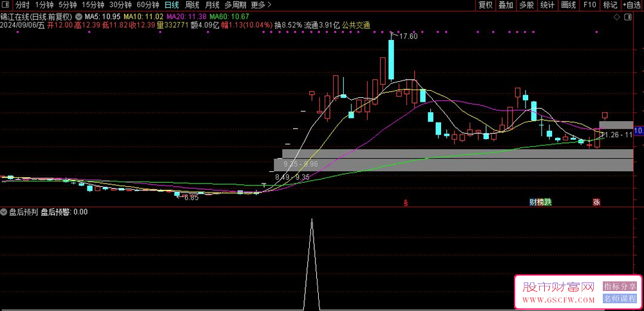The width and height of the screenshot is (644, 311).
Task: Click the 锦江在线(日线.前复权) title
Action: coord(37,17)
